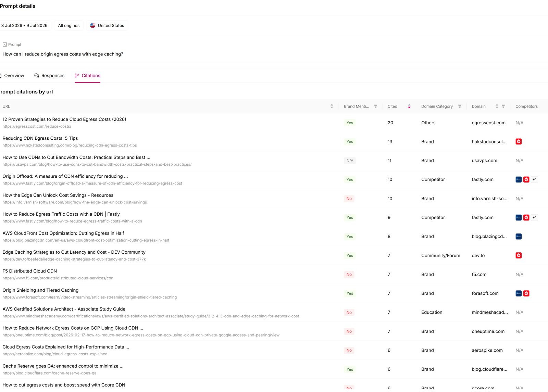Viewport: 548px width, 392px height.
Task: Open the blog.blazingcdn.com aws-cloudfront URL
Action: point(86,240)
